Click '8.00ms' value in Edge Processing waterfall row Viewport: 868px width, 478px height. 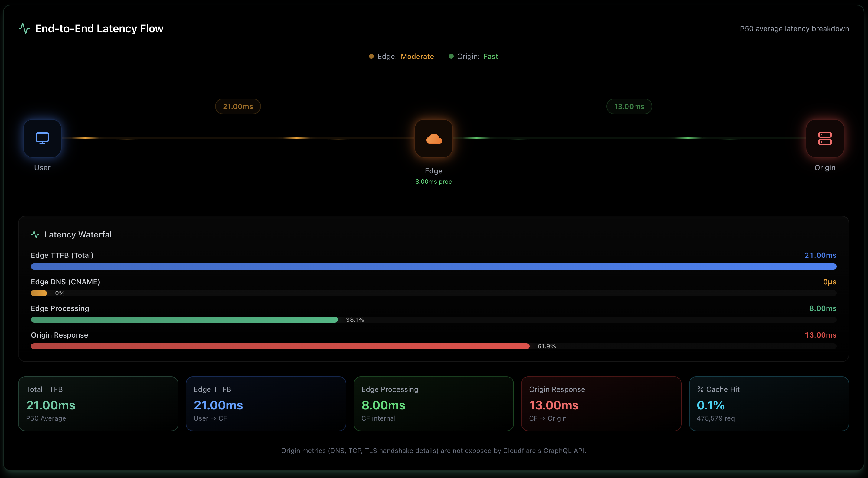823,308
